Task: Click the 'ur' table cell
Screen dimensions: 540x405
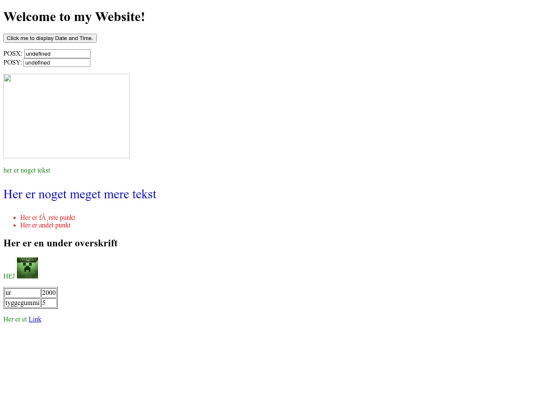Action: tap(22, 293)
